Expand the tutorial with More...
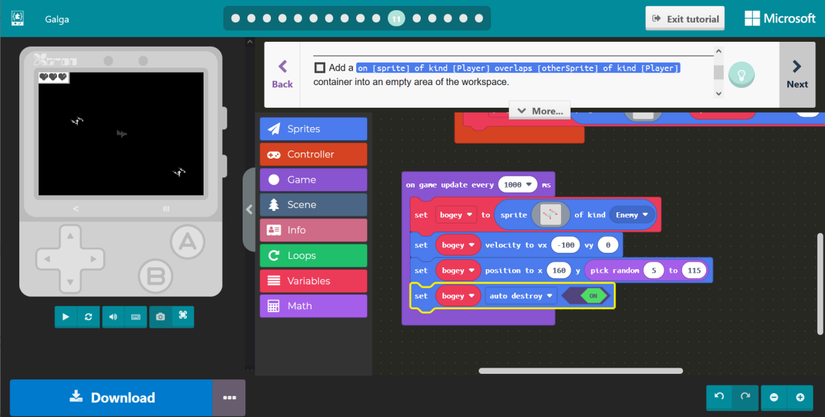The height and width of the screenshot is (417, 825). [540, 111]
